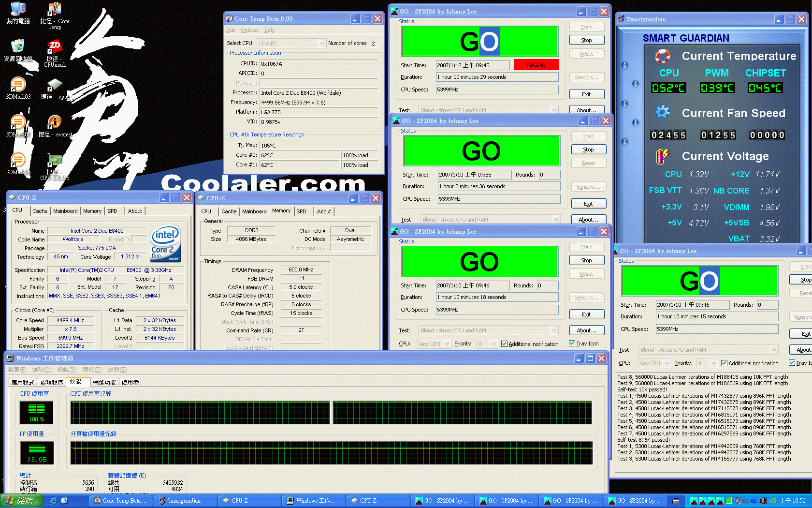
Task: Open the 檢視 menu in Task Manager
Action: coord(66,369)
